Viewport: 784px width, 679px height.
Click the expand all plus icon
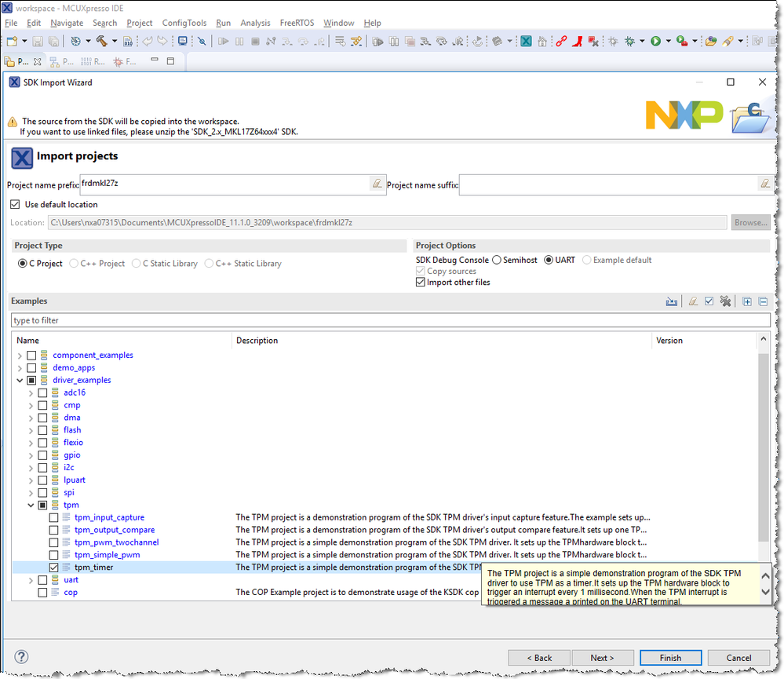pos(747,301)
